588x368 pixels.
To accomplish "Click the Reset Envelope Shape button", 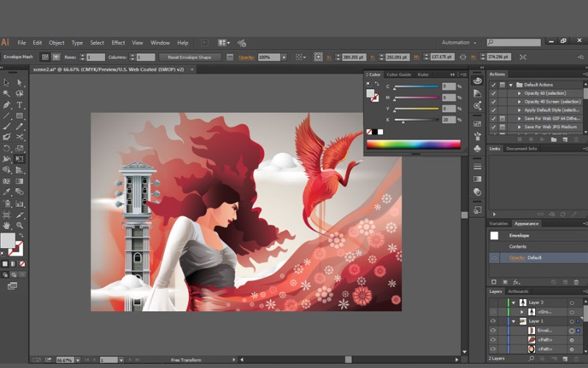I will point(190,57).
